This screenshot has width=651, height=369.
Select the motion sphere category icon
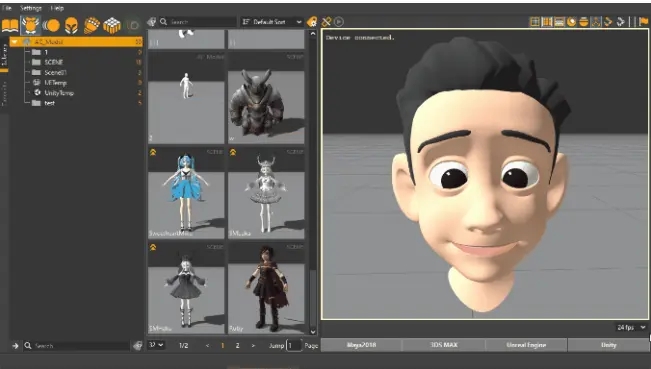[51, 25]
